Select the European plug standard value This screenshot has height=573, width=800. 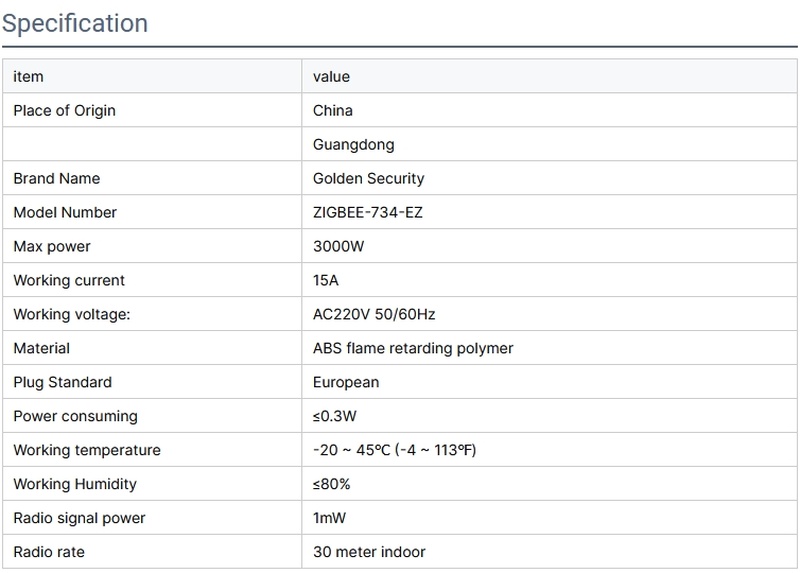click(346, 383)
